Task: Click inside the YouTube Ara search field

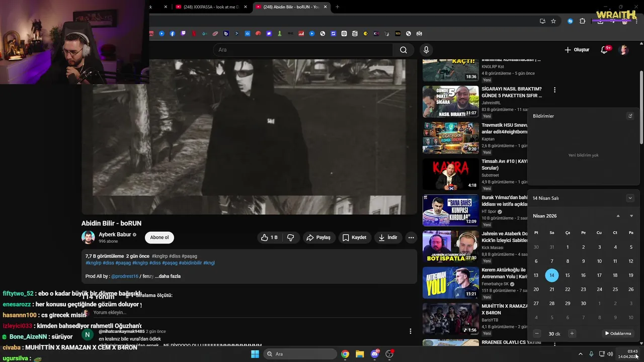Action: pos(303,50)
